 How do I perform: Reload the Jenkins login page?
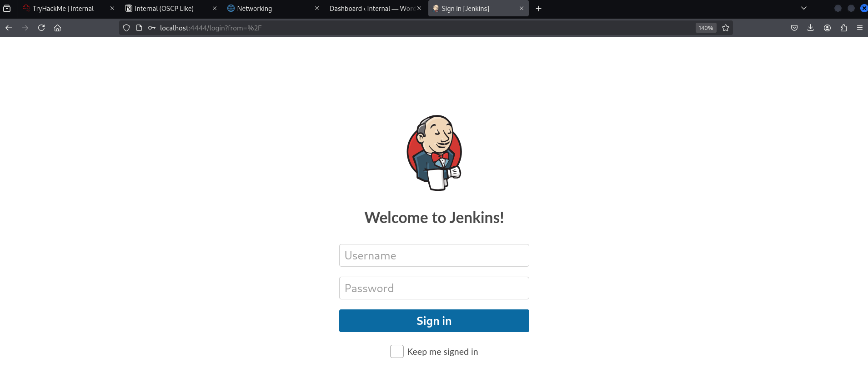coord(41,28)
